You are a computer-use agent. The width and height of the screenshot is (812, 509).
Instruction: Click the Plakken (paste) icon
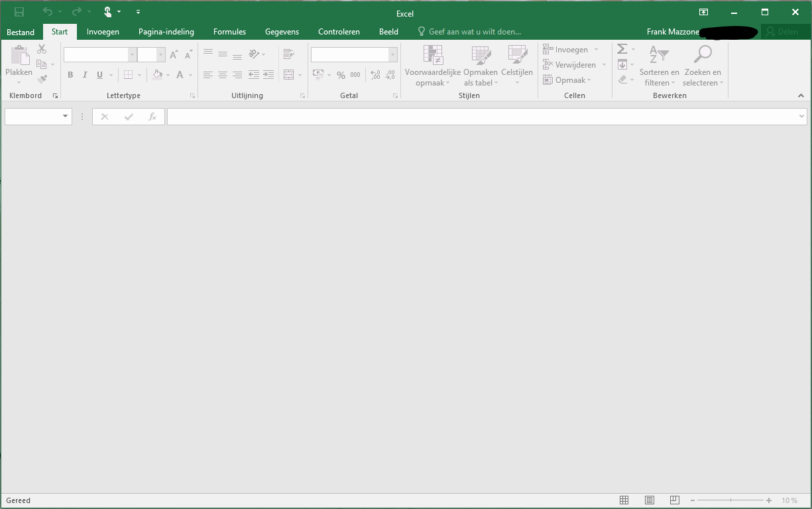(19, 57)
